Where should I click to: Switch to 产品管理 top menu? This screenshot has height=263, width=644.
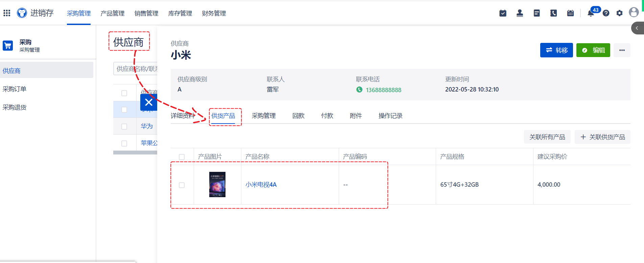click(113, 13)
